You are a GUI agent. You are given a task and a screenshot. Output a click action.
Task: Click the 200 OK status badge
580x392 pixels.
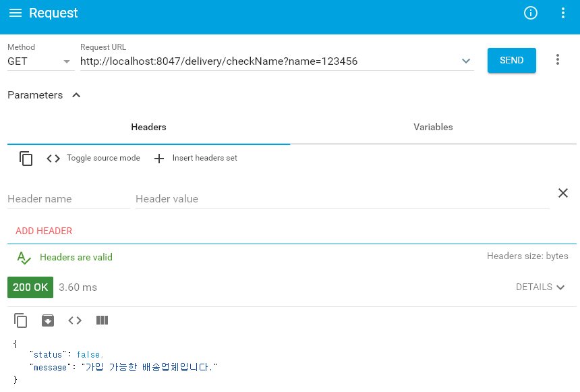coord(30,287)
